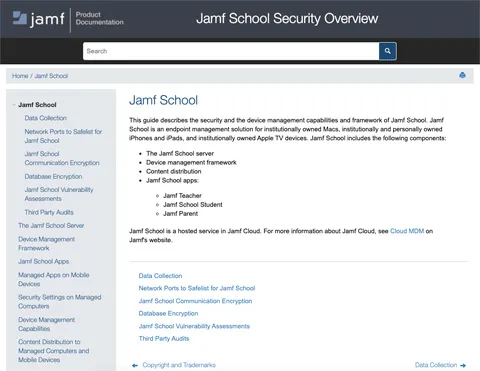Screen dimensions: 480x371
Task: Open the Cloud MDM link
Action: click(407, 231)
